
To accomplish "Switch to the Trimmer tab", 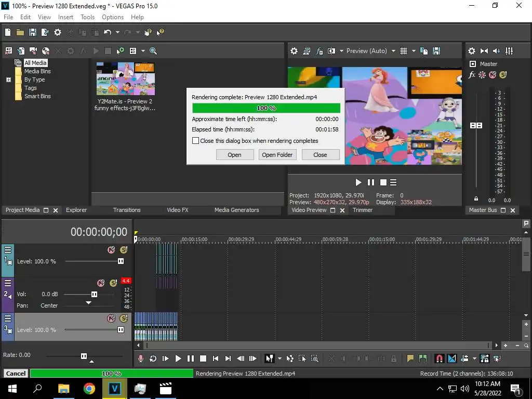I will (362, 210).
